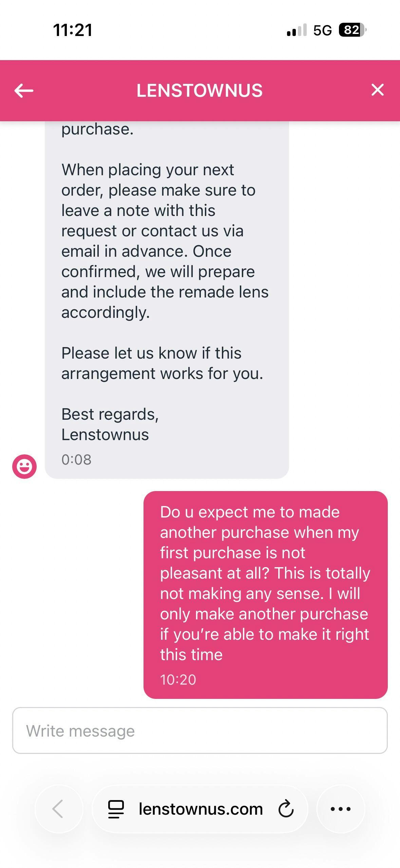Tap the LENSTOWNUS header title
The image size is (400, 868).
199,91
